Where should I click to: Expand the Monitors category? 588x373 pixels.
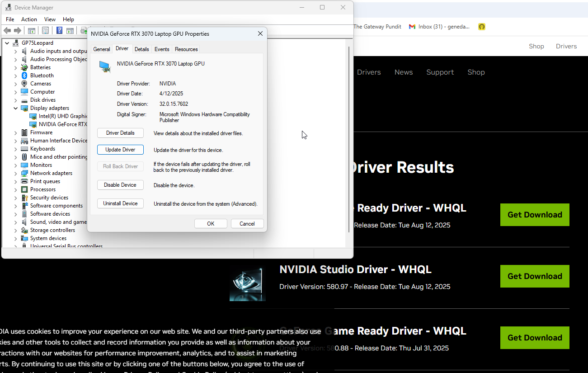click(x=16, y=165)
